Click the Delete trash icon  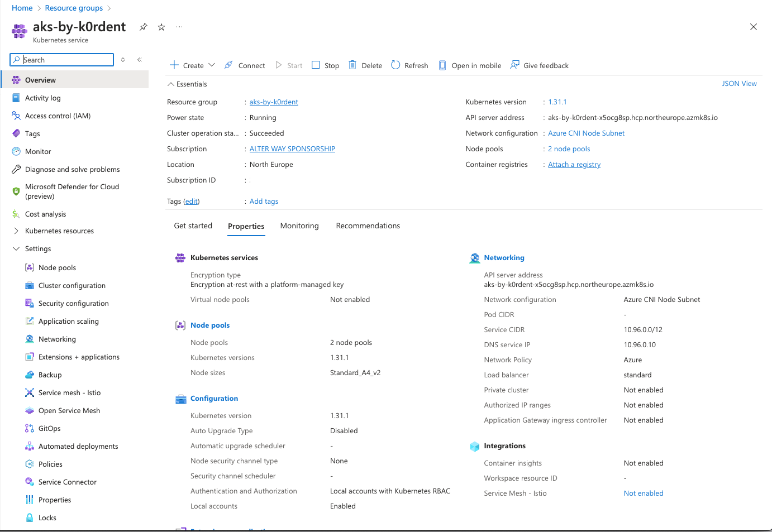pos(352,65)
